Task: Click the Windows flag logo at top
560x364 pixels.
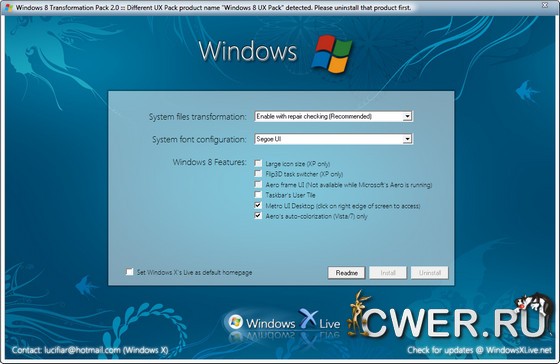Action: coord(331,54)
